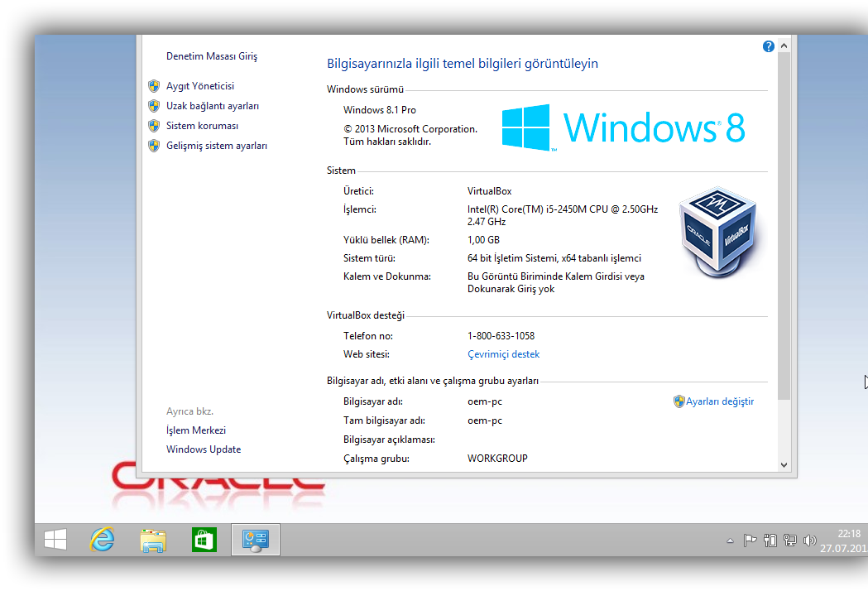Open the Windows Start button

(x=55, y=540)
